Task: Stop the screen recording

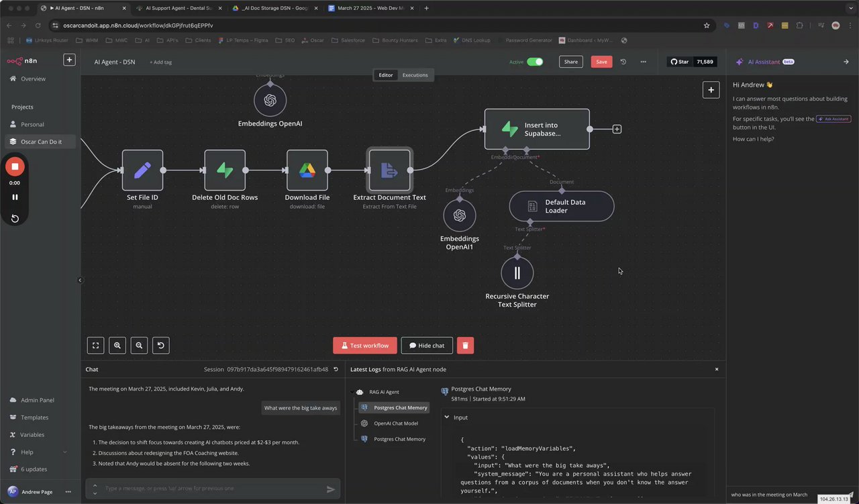Action: coord(15,166)
